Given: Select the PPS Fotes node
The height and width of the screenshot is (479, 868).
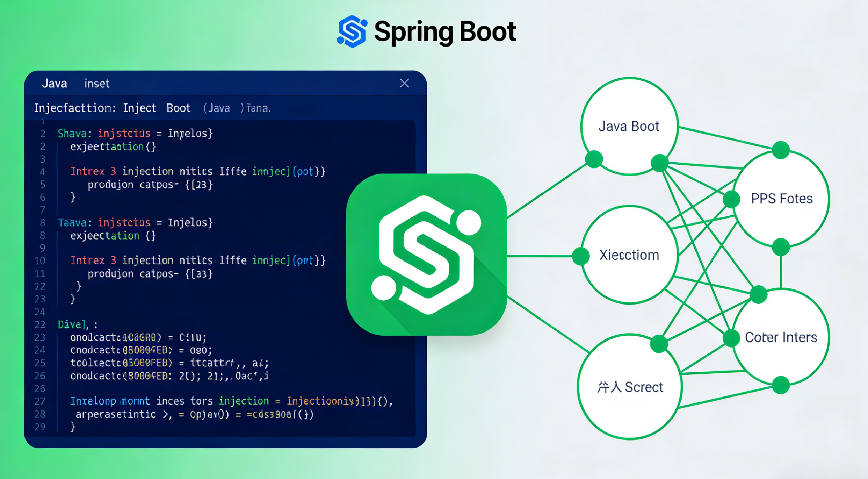Looking at the screenshot, I should 781,199.
